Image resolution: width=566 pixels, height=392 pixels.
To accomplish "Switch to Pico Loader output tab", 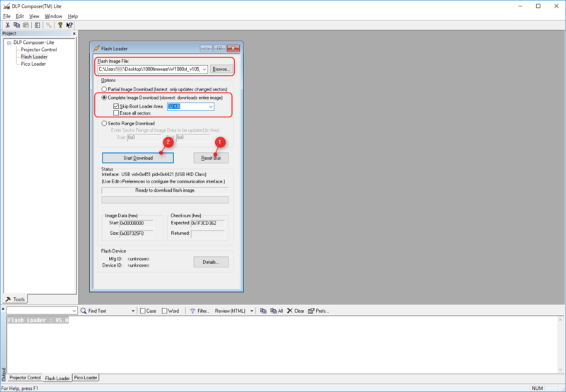I will (x=86, y=378).
